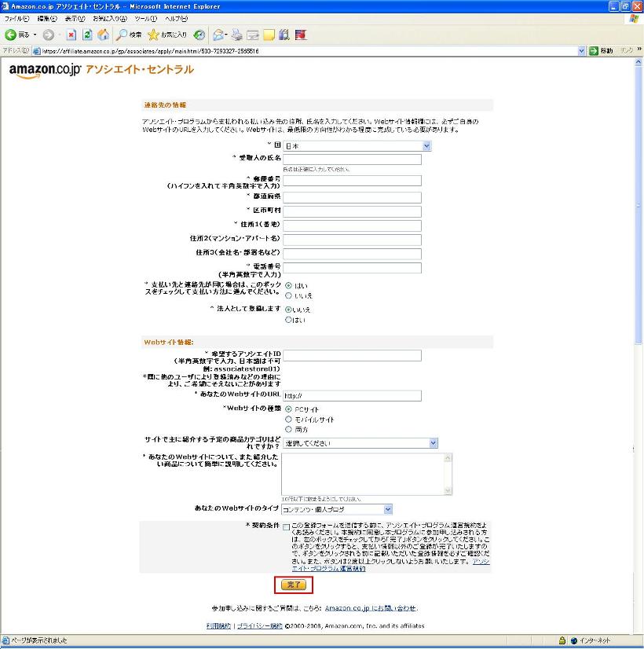Open the Back button history dropdown arrow

(x=35, y=35)
